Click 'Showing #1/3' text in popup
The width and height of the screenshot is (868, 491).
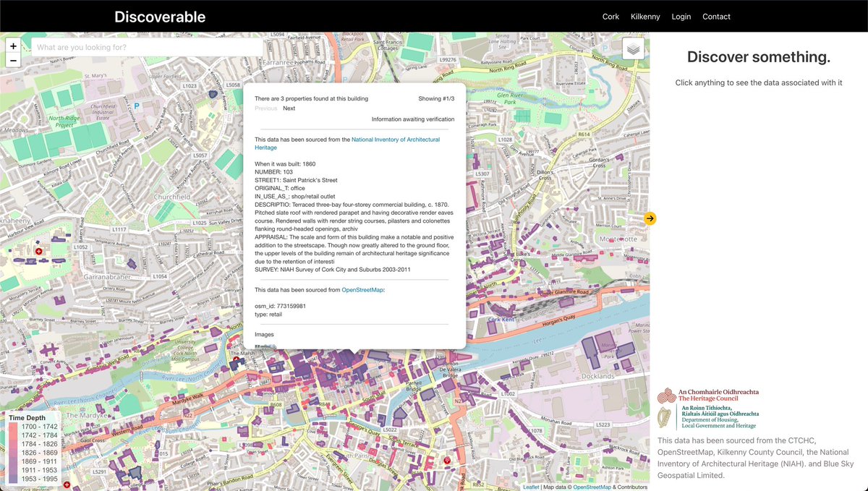tap(437, 98)
